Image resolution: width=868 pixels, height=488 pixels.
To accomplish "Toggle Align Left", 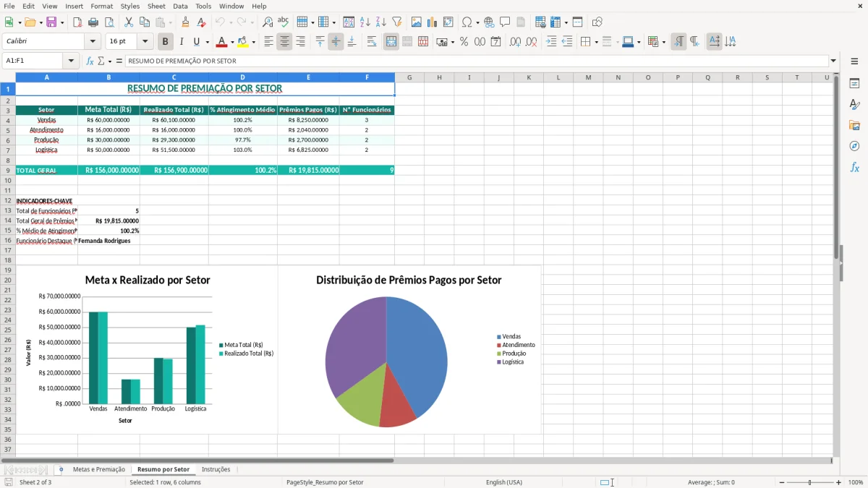I will [x=268, y=42].
